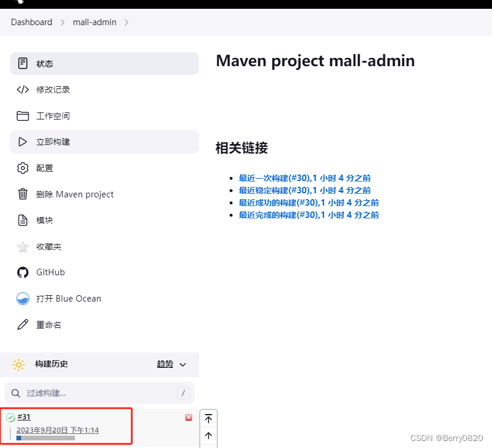Click the 构建历史 heading

pos(52,364)
